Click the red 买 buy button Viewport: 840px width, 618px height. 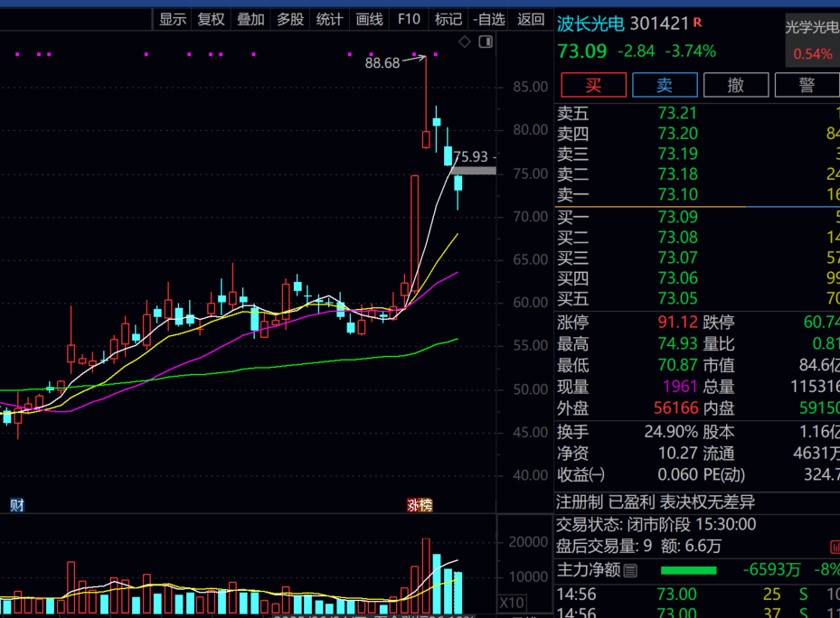tap(593, 85)
